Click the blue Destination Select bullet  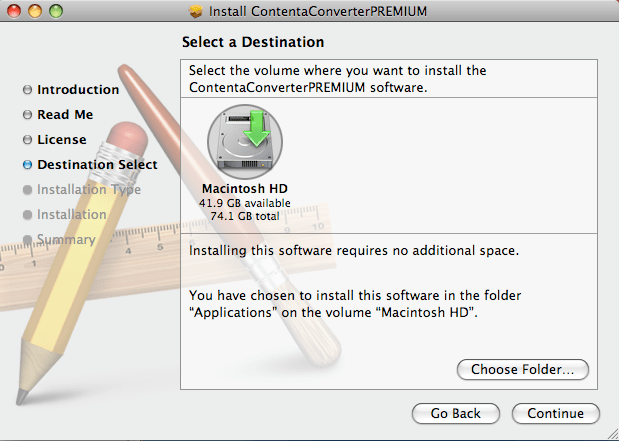pyautogui.click(x=27, y=164)
